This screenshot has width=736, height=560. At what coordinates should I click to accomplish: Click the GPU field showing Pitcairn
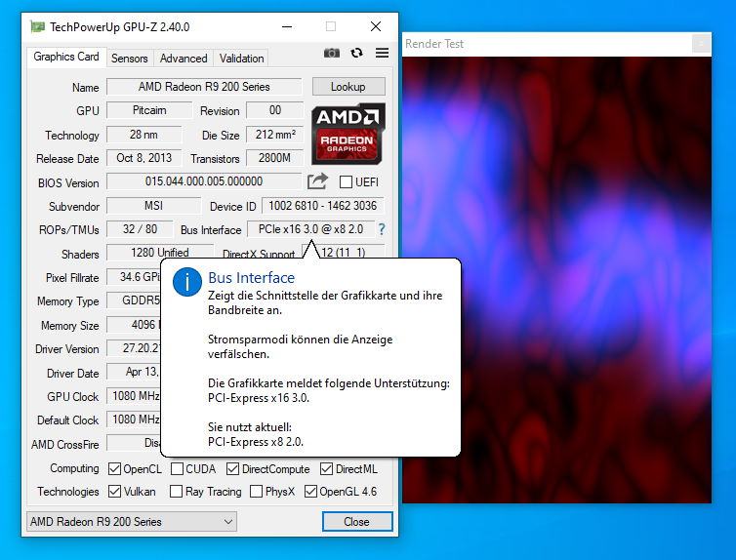[149, 110]
